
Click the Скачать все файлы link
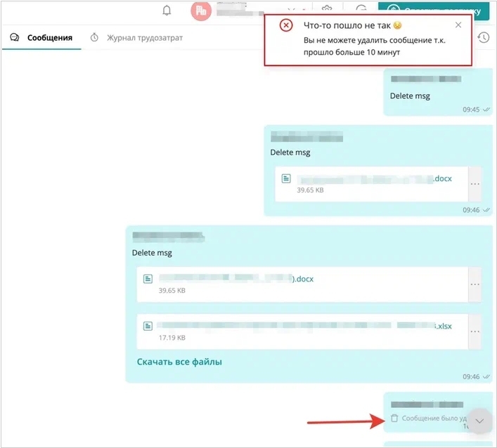click(179, 362)
